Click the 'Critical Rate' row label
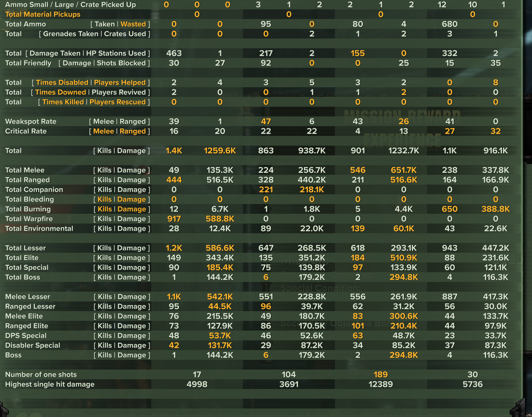 (26, 131)
